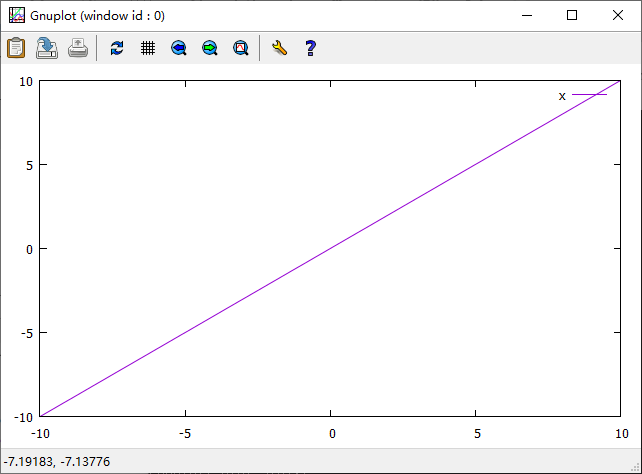The width and height of the screenshot is (642, 474).
Task: Copy the plot to clipboard
Action: tap(16, 48)
